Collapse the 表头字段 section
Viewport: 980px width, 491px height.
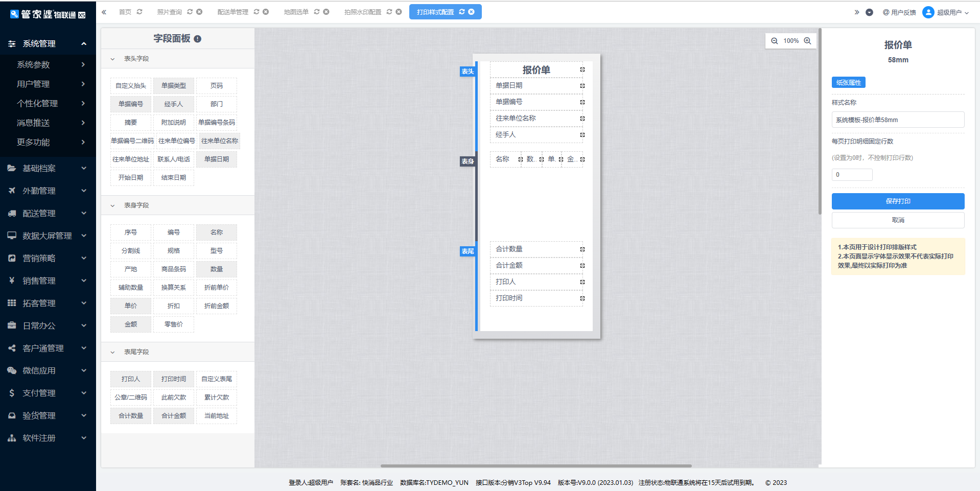[112, 59]
